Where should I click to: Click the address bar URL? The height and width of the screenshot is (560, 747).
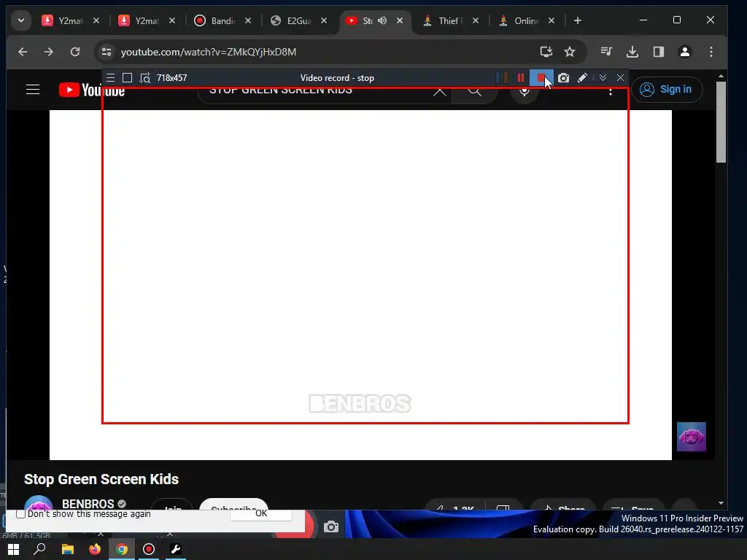point(208,52)
